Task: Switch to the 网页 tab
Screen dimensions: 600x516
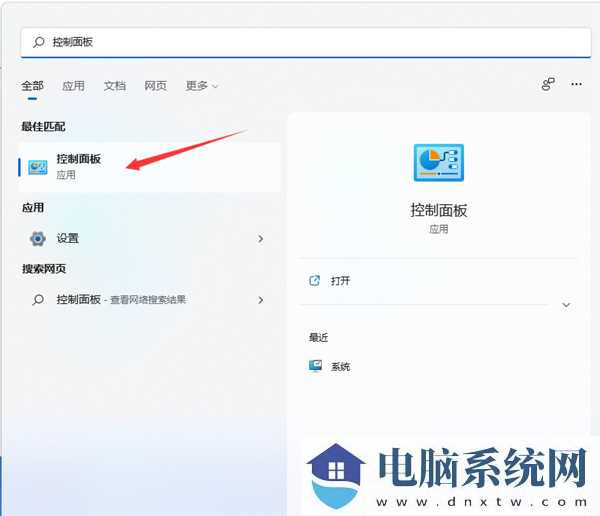Action: coord(156,86)
